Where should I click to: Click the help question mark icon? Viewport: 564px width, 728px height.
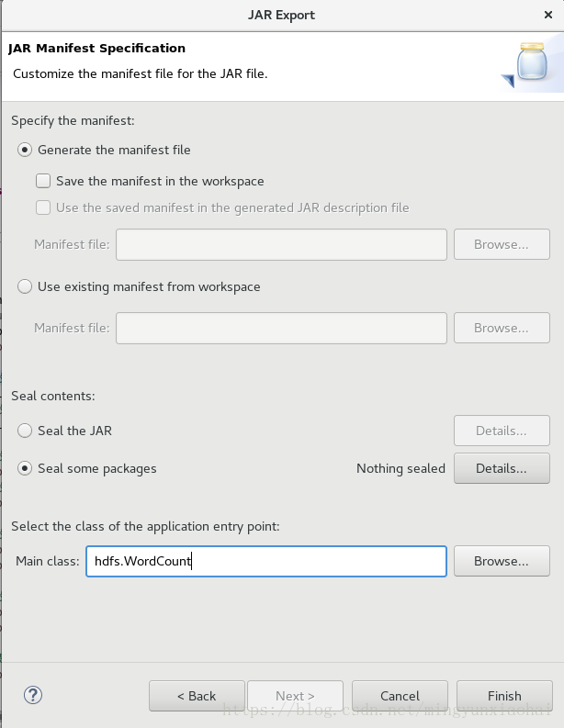(33, 695)
